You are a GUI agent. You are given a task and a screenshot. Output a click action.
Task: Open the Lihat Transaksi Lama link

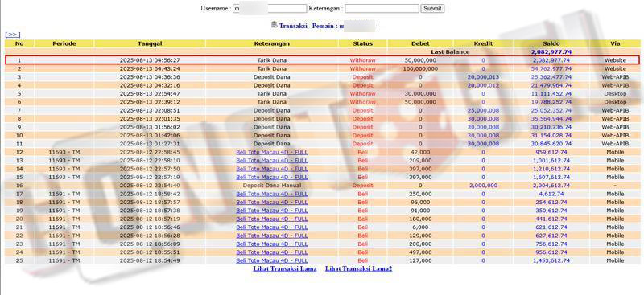click(x=285, y=268)
